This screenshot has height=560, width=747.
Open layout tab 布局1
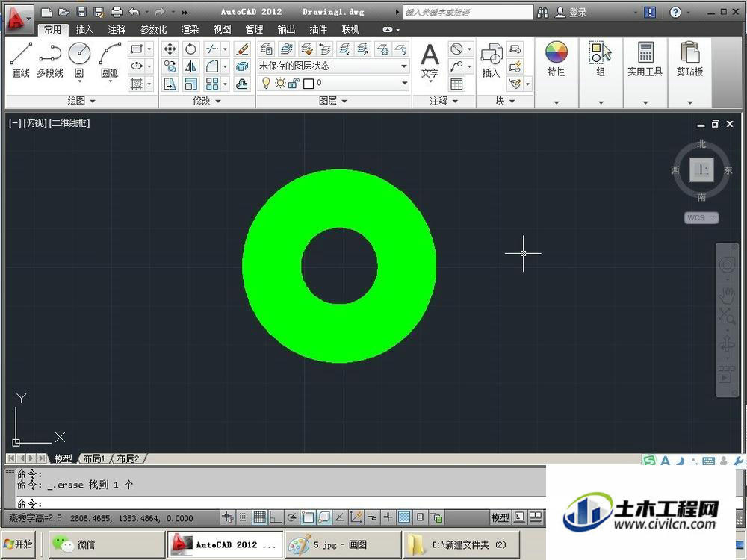(94, 458)
